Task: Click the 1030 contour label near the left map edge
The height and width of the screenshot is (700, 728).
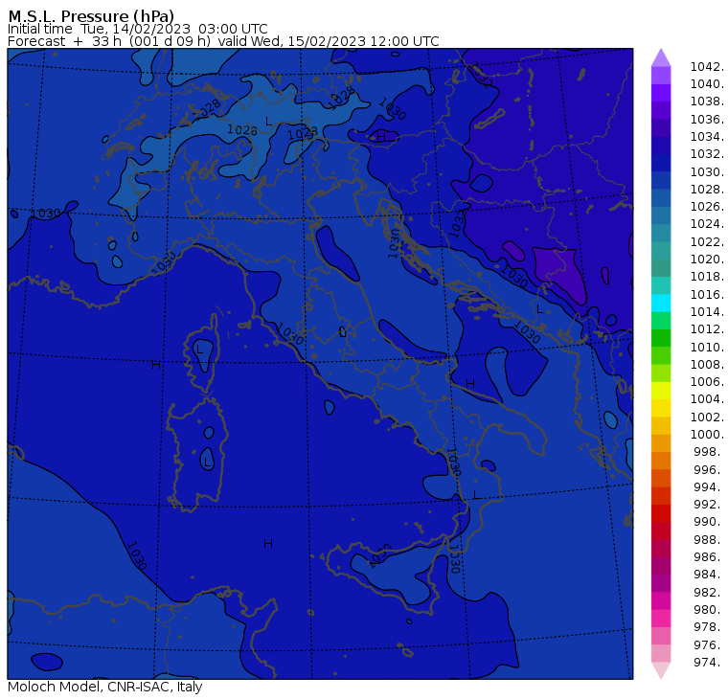Action: click(x=46, y=214)
